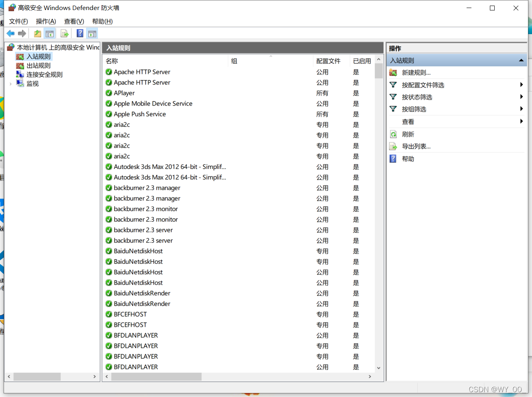Click 查看 in actions pane

pos(408,122)
